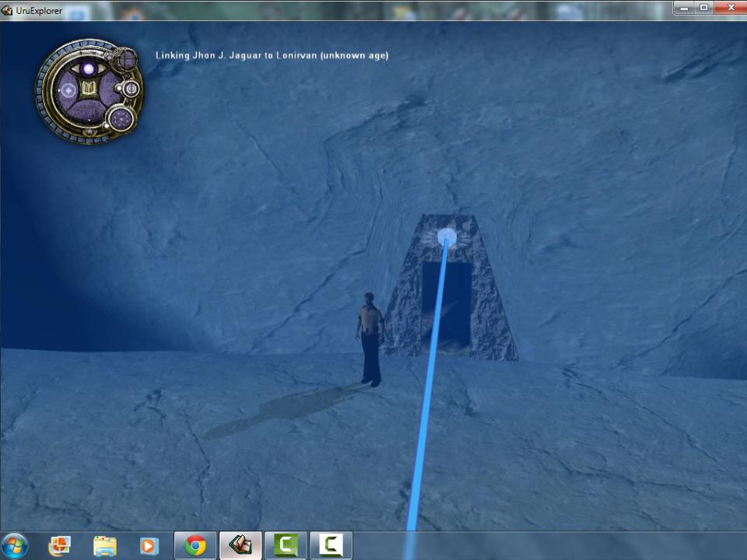This screenshot has width=747, height=560.
Task: Open Google Chrome from the taskbar
Action: [195, 545]
